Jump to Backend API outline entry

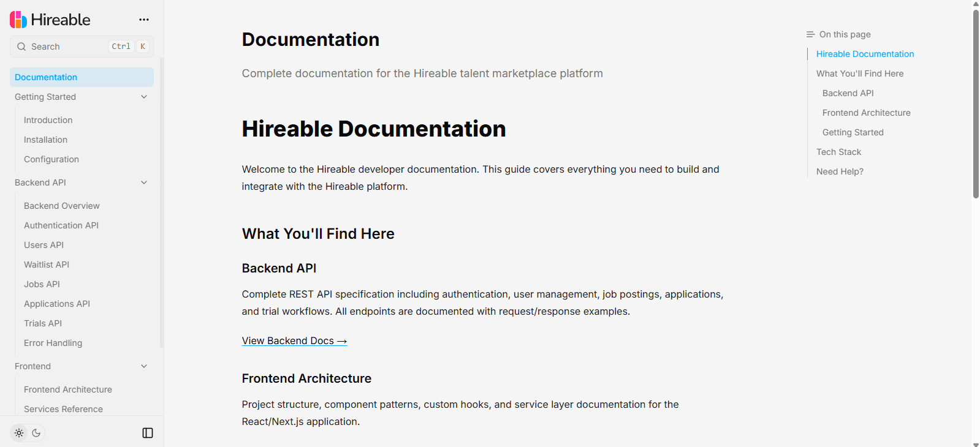click(x=848, y=93)
